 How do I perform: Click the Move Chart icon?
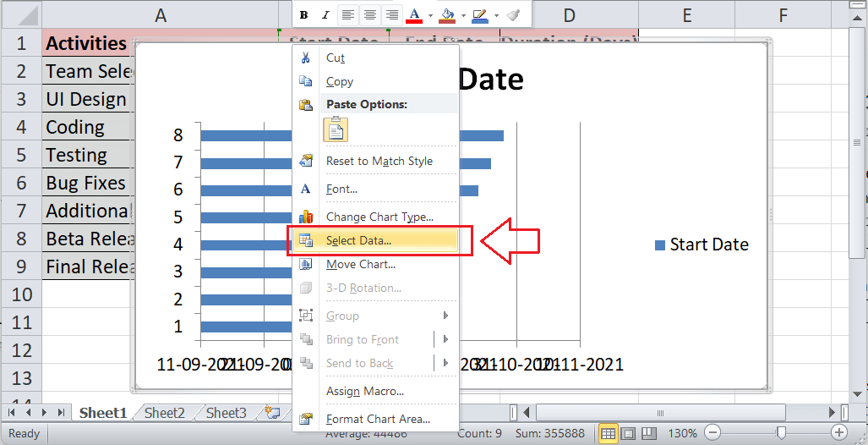click(x=306, y=264)
